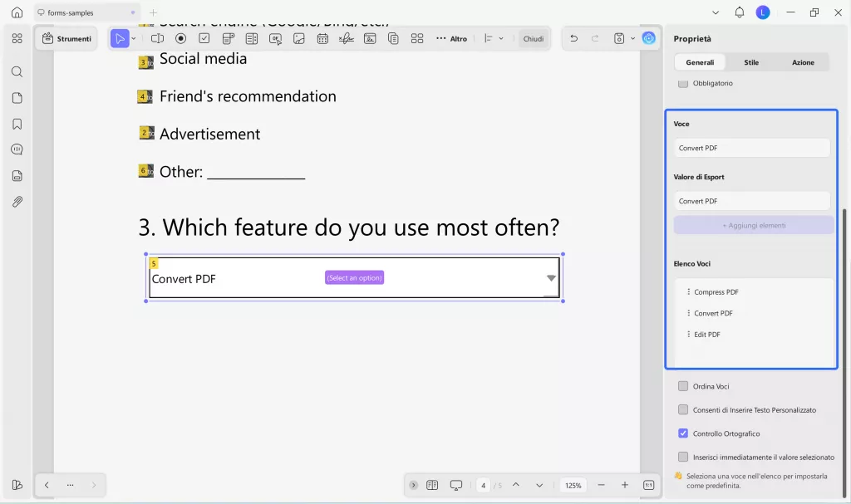This screenshot has height=504, width=851.
Task: Click the duplicate fields across pages icon
Action: 393,38
